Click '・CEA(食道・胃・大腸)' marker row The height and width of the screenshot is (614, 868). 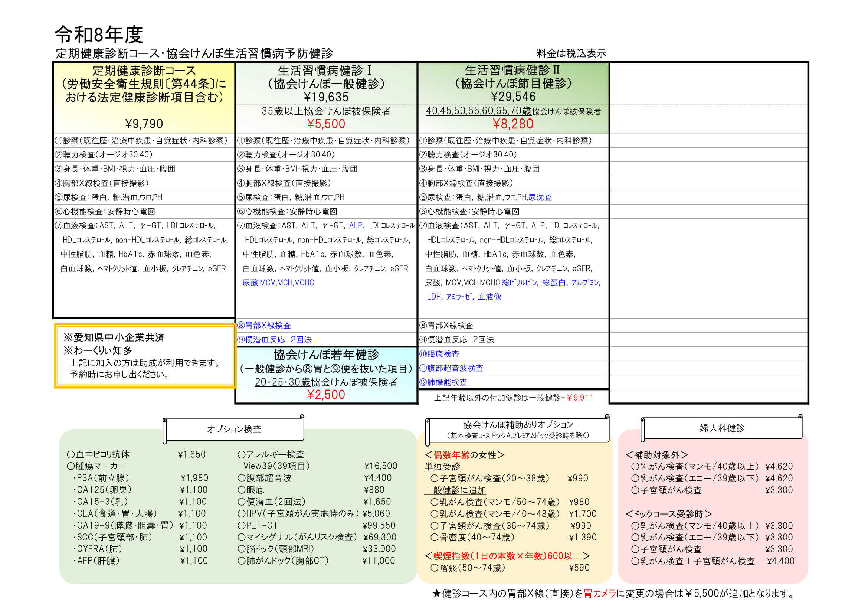[x=140, y=514]
